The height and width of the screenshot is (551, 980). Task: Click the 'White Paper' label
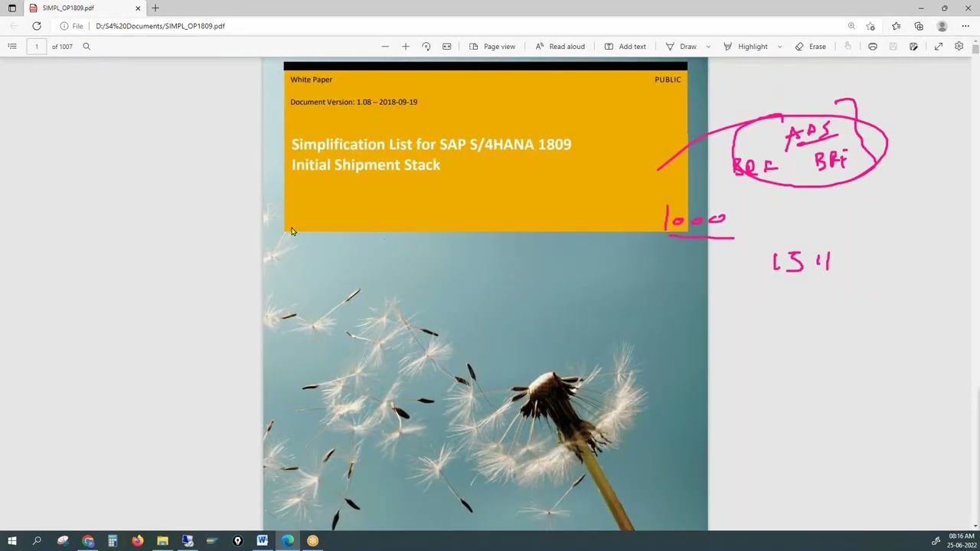(x=311, y=80)
